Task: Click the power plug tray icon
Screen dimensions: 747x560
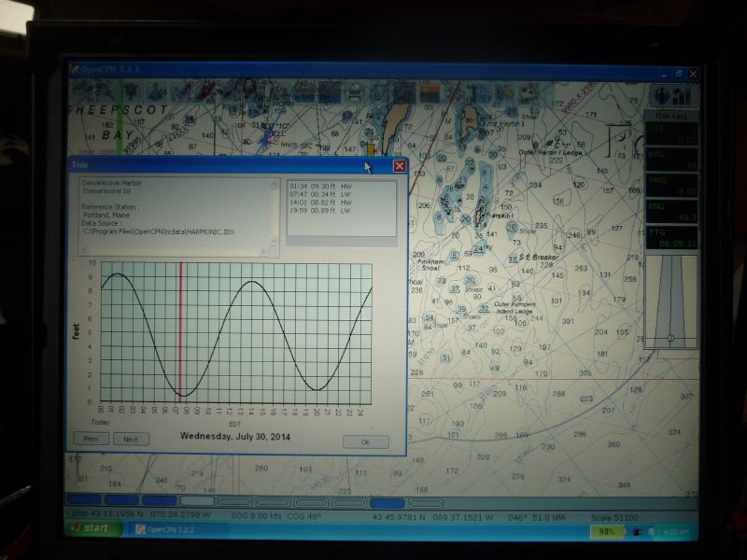Action: 637,532
